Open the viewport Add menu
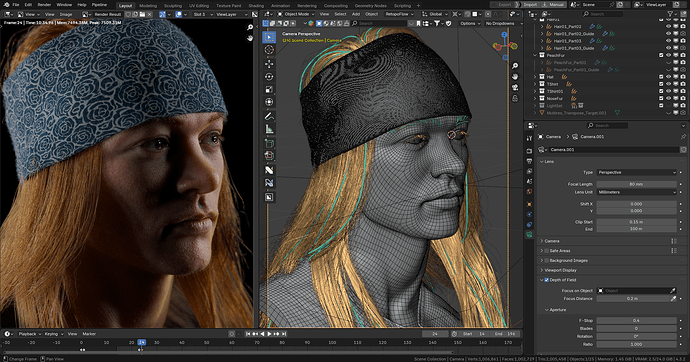Viewport: 690px width, 362px height. pos(356,14)
